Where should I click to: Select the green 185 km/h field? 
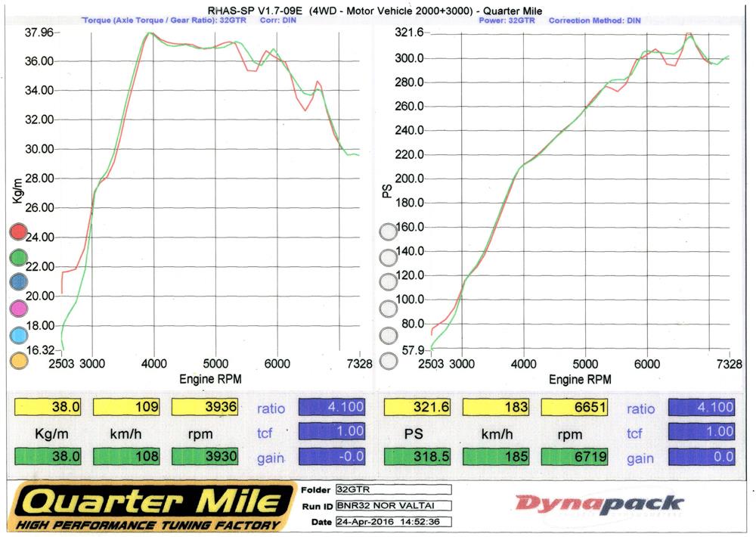496,456
